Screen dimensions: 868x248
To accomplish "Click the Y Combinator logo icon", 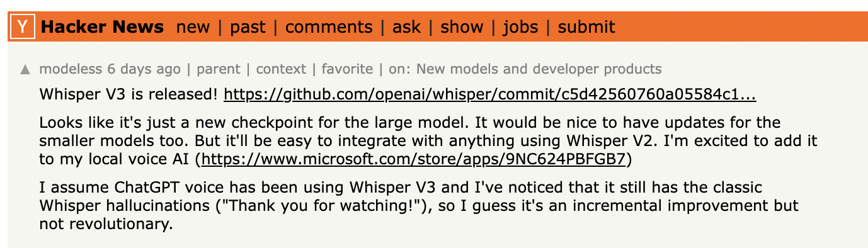I will coord(23,27).
